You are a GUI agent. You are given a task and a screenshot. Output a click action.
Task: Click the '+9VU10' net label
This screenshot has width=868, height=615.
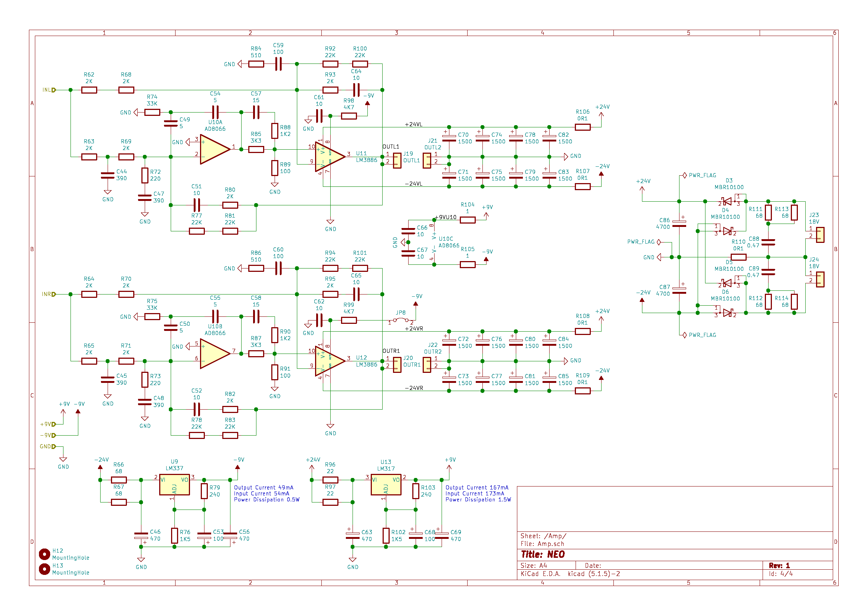point(446,217)
